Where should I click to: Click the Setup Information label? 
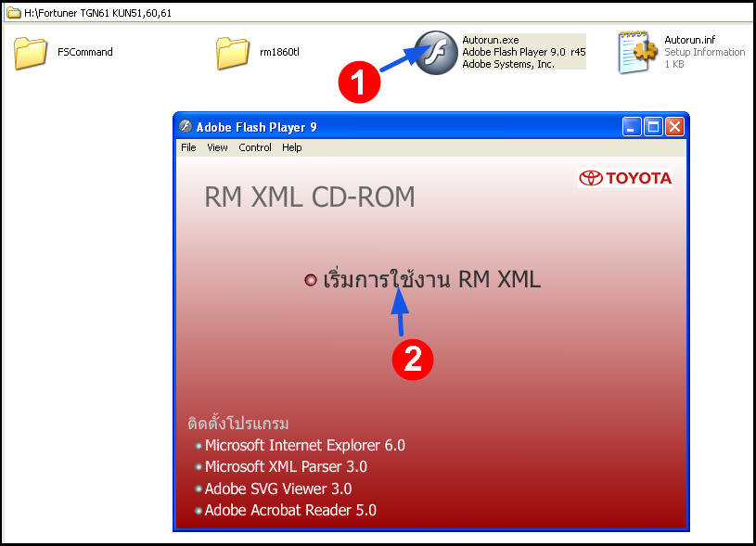tap(704, 52)
